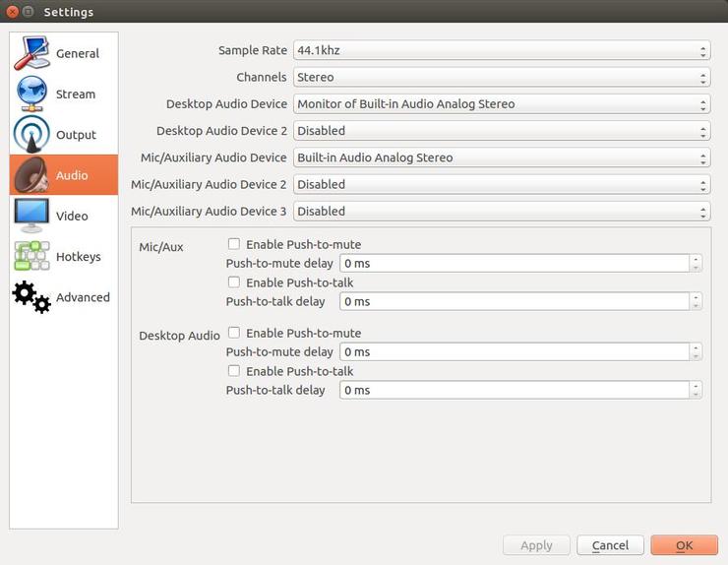The height and width of the screenshot is (565, 728).
Task: Click Mic/Aux Push-to-mute delay field
Action: tap(515, 264)
